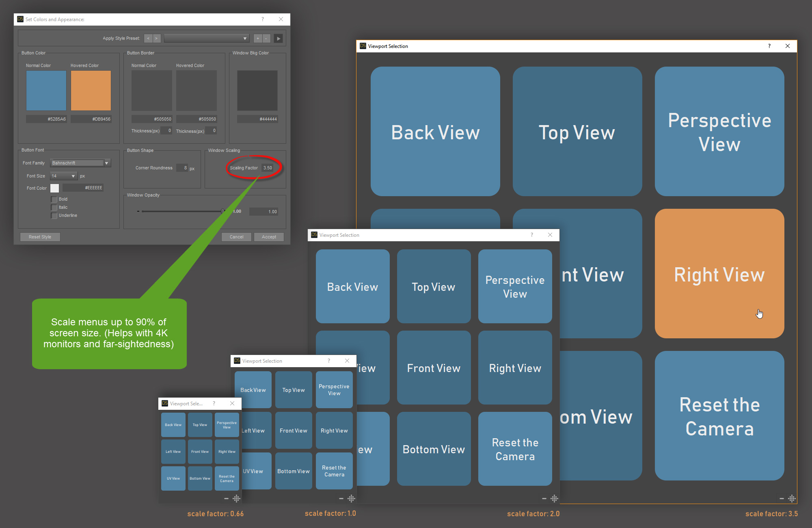Select Front View in scale 2.0 window
812x528 pixels.
tap(434, 368)
